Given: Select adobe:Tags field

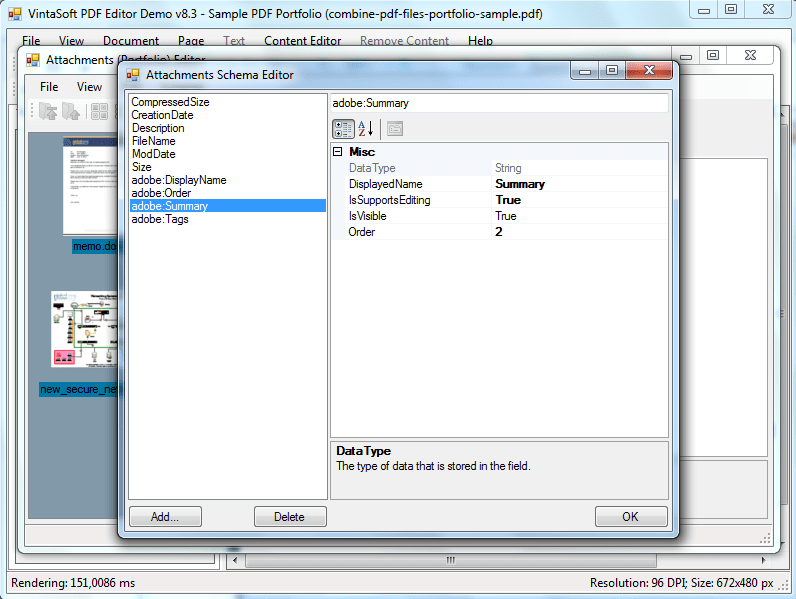Looking at the screenshot, I should [227, 219].
